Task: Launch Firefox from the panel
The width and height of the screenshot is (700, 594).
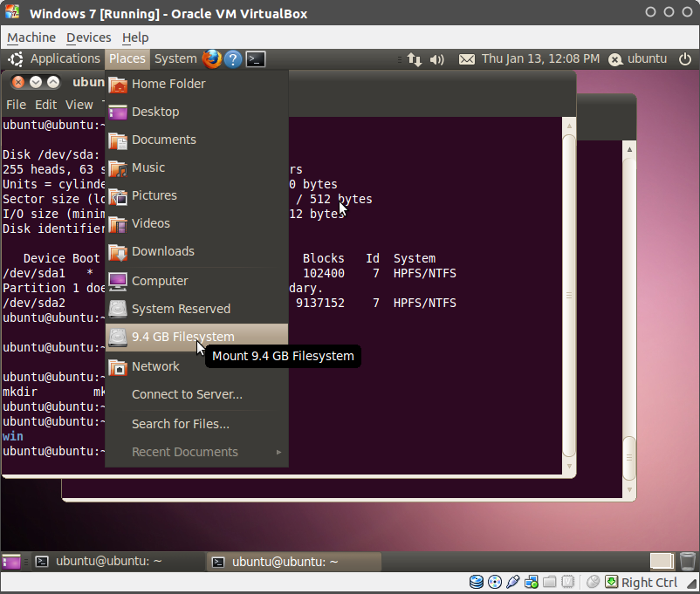Action: click(211, 59)
